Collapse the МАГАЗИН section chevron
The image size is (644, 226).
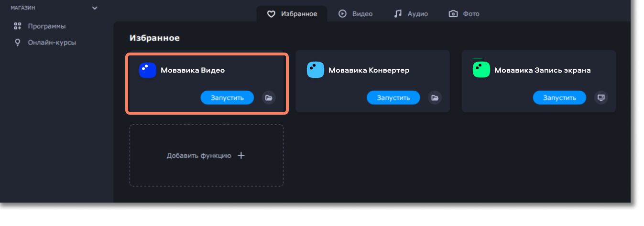(x=95, y=8)
